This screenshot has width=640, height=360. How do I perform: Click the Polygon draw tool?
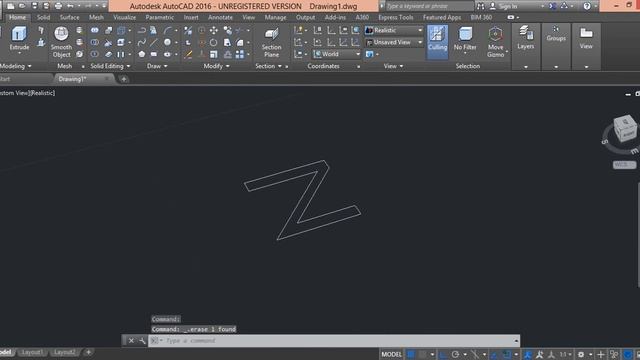[142, 54]
